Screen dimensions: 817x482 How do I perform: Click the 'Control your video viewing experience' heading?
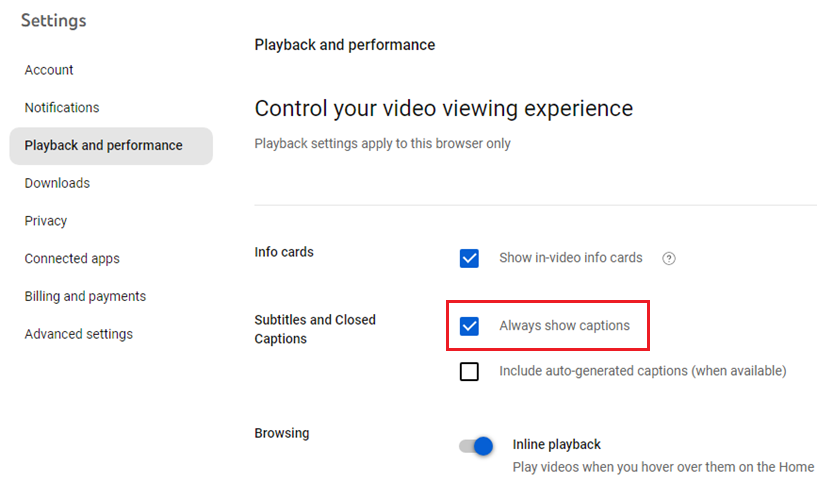(x=443, y=108)
